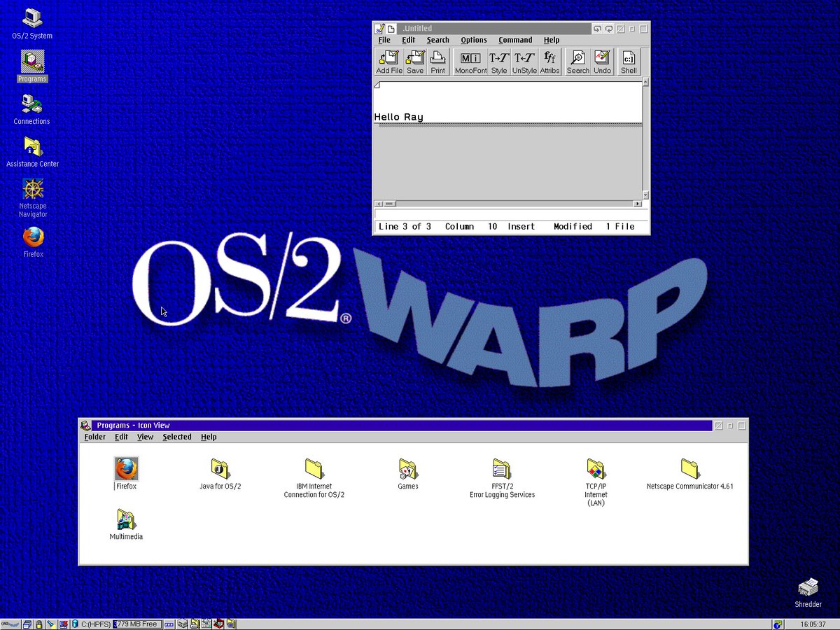
Task: Open the Attribs font attributes tool
Action: click(549, 62)
